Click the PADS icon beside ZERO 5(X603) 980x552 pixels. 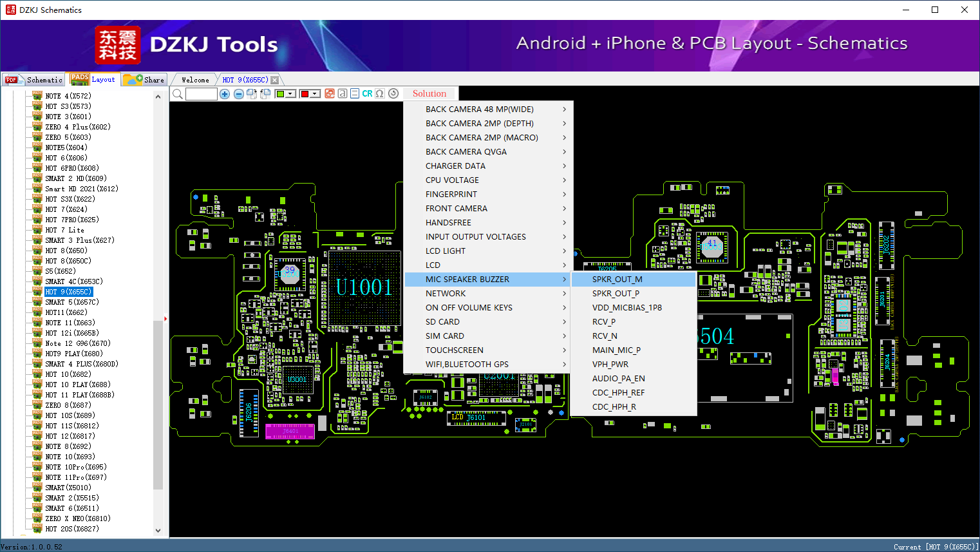[x=37, y=137]
